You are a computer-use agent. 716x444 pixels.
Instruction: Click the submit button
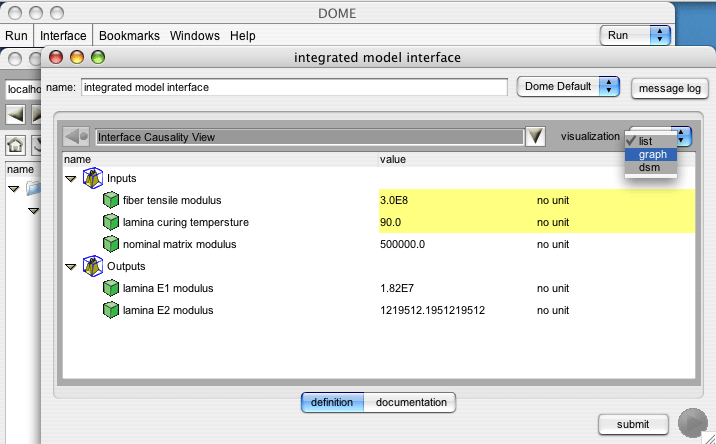tap(633, 424)
